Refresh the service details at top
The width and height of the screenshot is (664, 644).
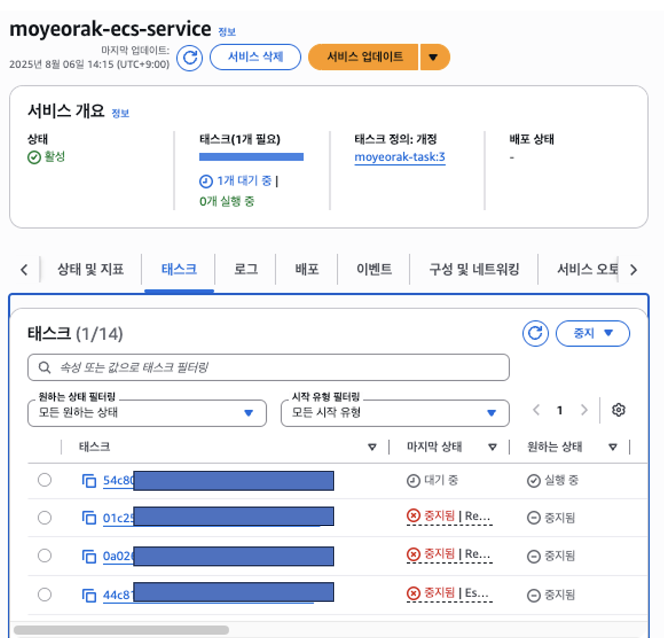(189, 58)
